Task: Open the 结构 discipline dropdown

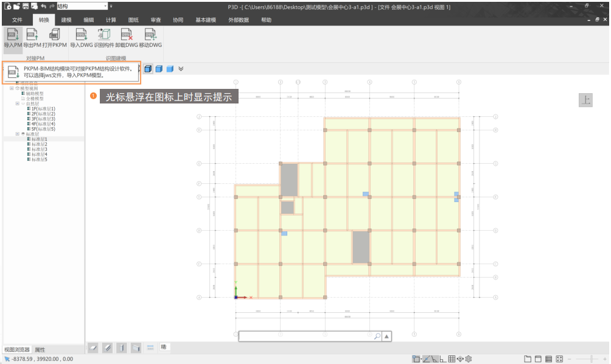Action: point(106,6)
